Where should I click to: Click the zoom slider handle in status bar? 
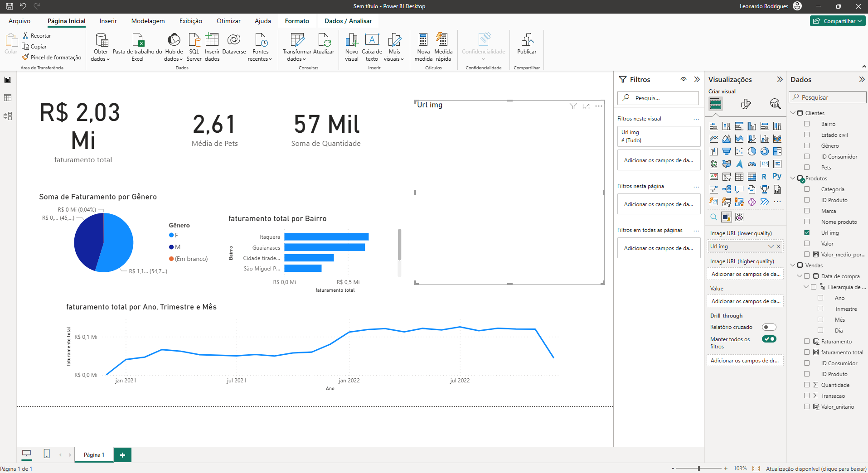tap(699, 468)
